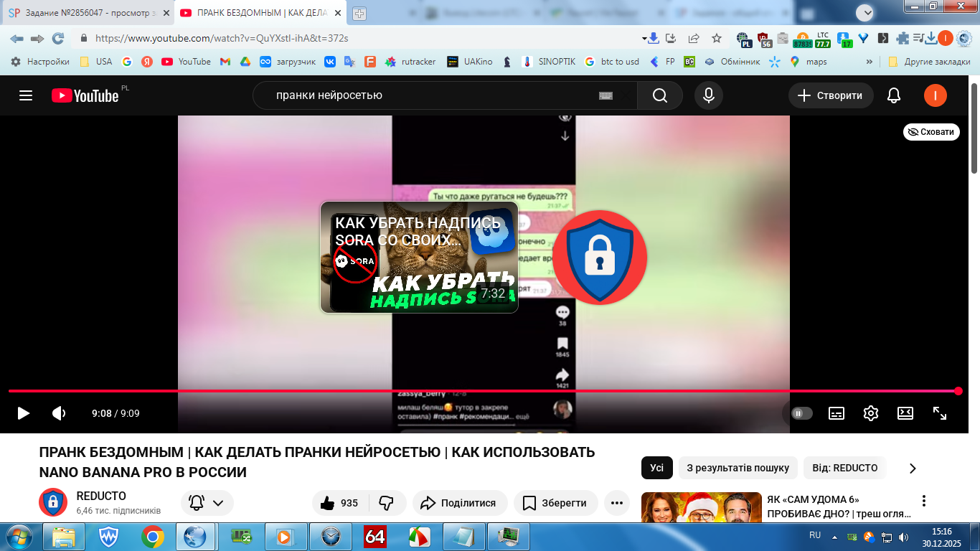Select the З результатів пошуку chip
Screen dimensions: 980x551
[x=738, y=468]
